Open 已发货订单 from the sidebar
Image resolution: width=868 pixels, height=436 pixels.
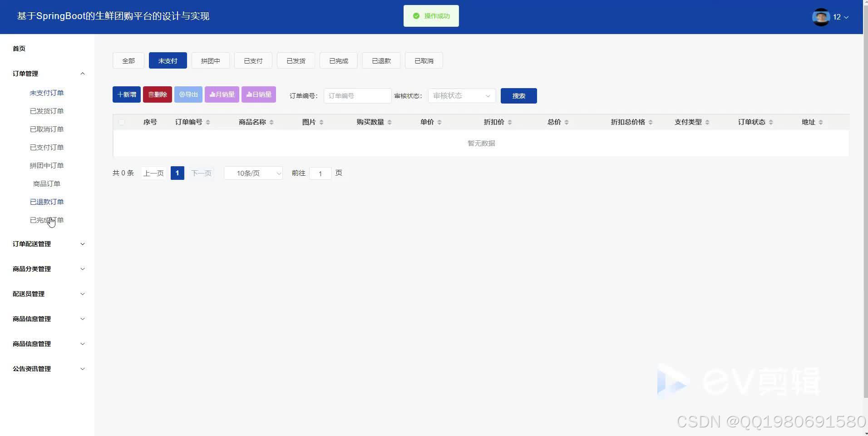[x=46, y=111]
